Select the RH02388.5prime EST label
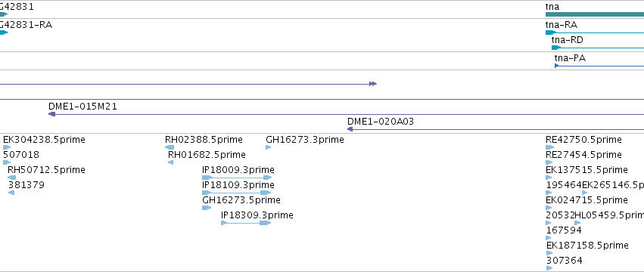 click(204, 140)
